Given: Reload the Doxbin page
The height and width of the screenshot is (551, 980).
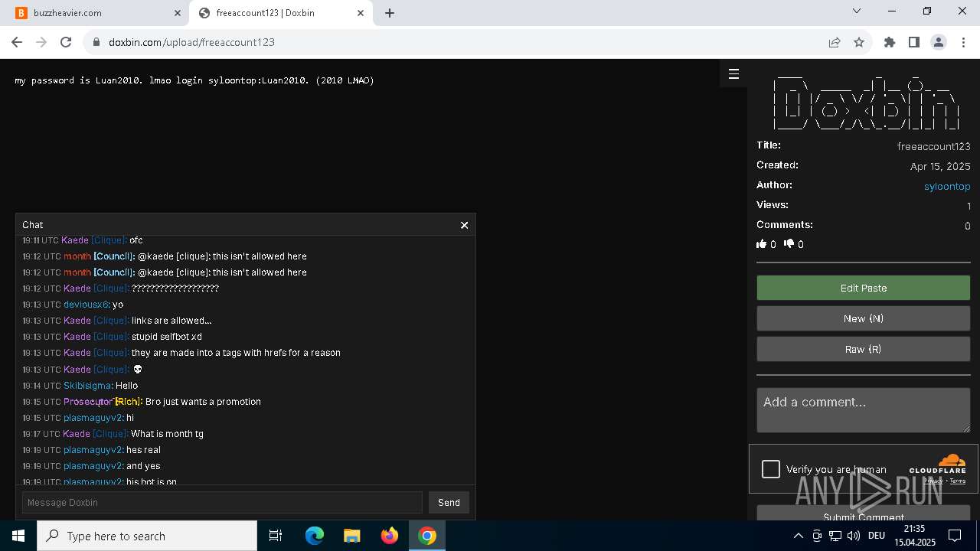Looking at the screenshot, I should pyautogui.click(x=66, y=42).
